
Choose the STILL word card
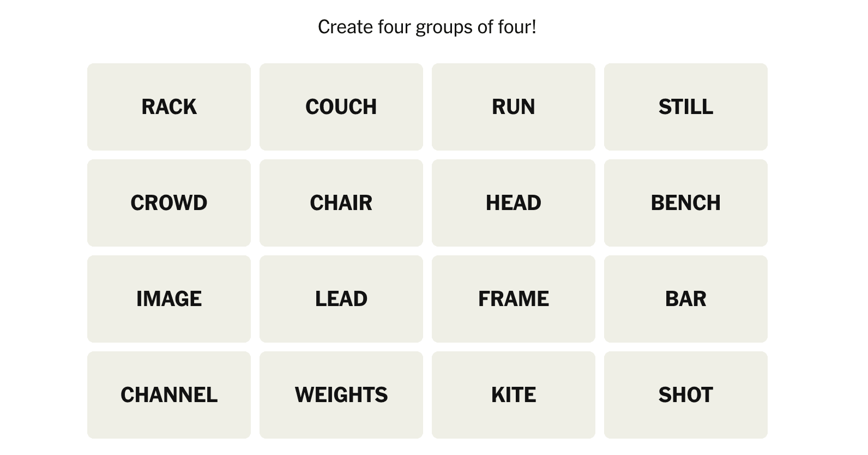click(686, 107)
